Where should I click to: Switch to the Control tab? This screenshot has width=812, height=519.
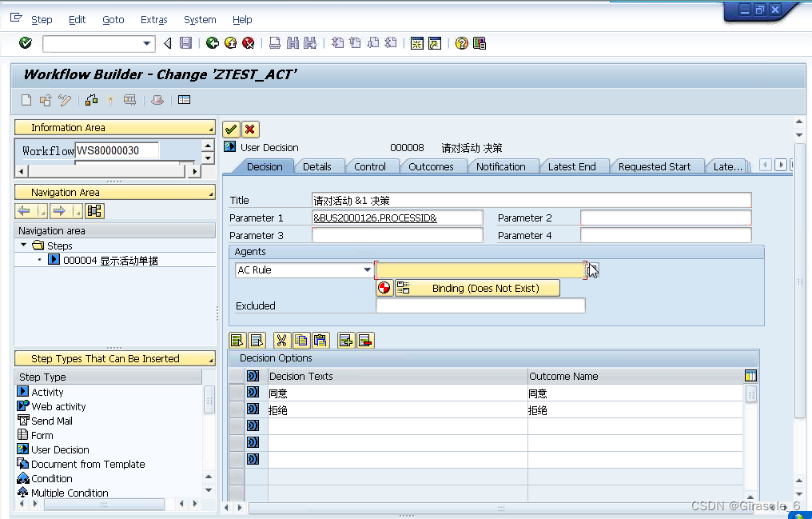pos(370,167)
